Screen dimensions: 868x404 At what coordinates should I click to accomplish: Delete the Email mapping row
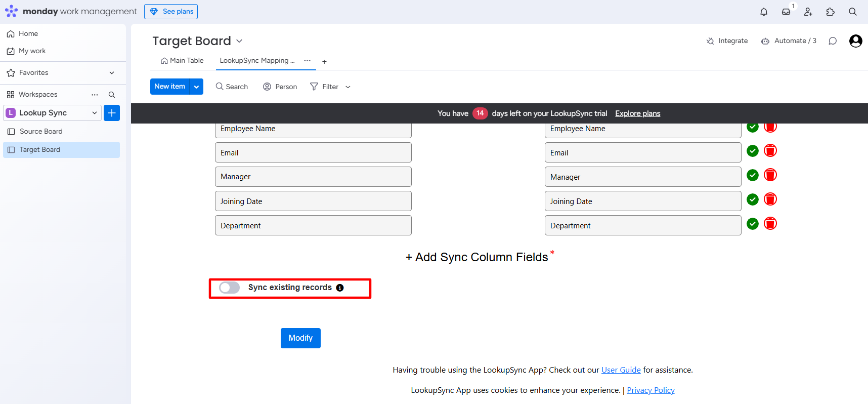[x=770, y=151]
